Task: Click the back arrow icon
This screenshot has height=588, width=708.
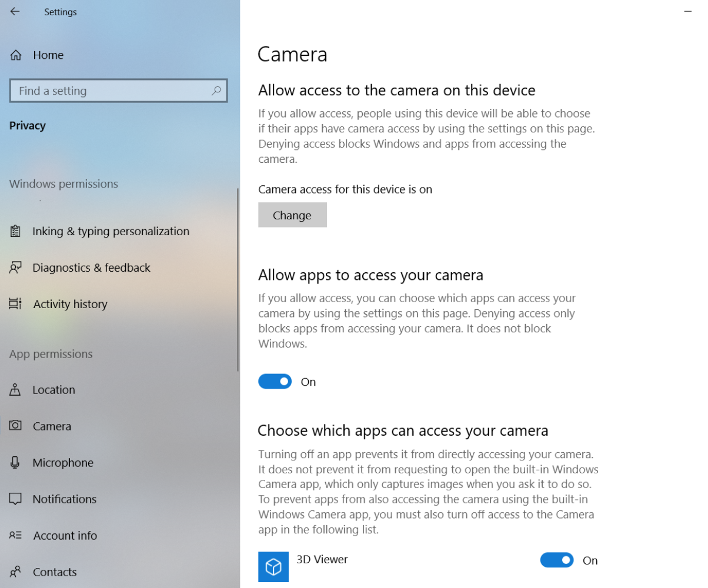Action: pos(15,12)
